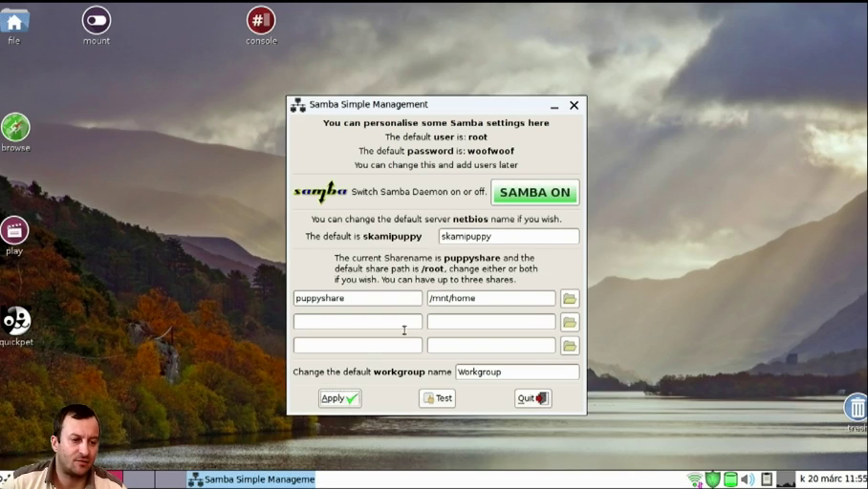This screenshot has height=489, width=868.
Task: Click the third empty share path field
Action: click(491, 345)
